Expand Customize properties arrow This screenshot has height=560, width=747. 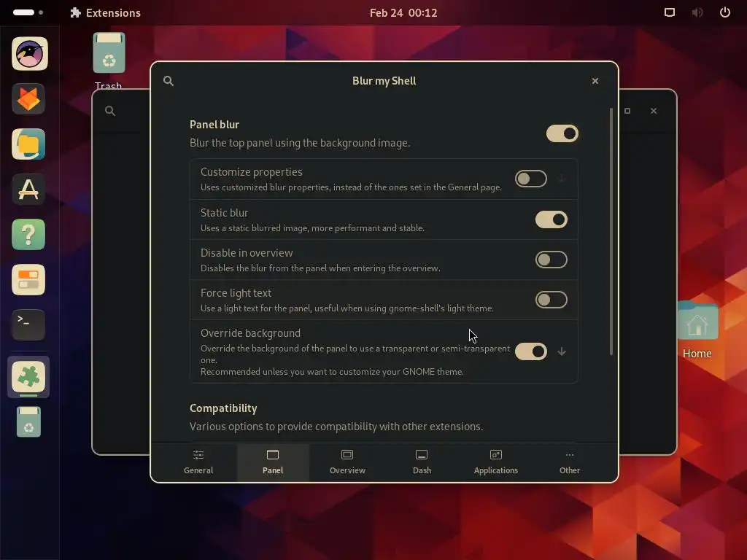(x=562, y=179)
